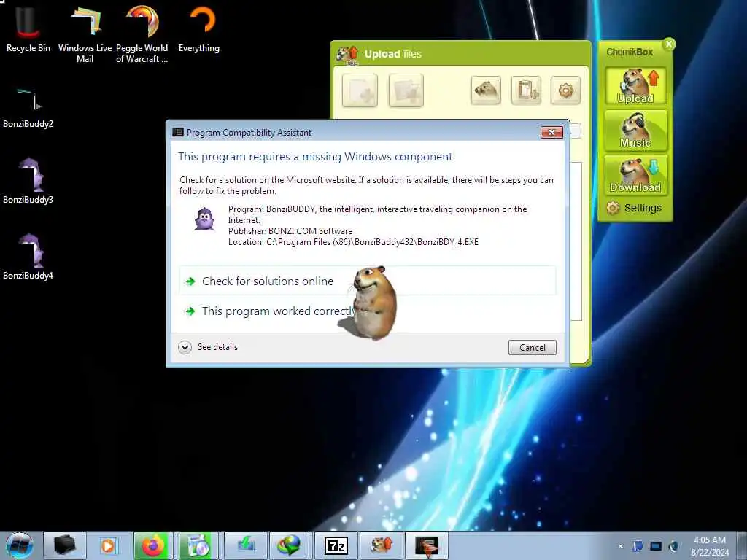Open the clock showing 4:05 AM

pos(710,546)
